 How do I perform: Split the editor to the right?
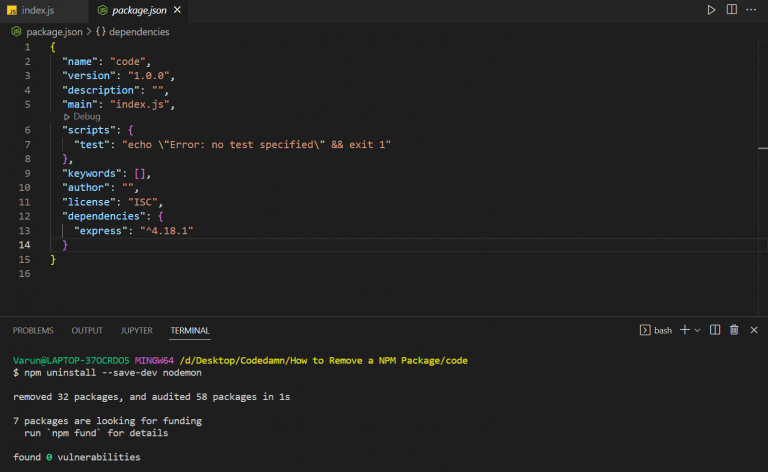(x=732, y=10)
